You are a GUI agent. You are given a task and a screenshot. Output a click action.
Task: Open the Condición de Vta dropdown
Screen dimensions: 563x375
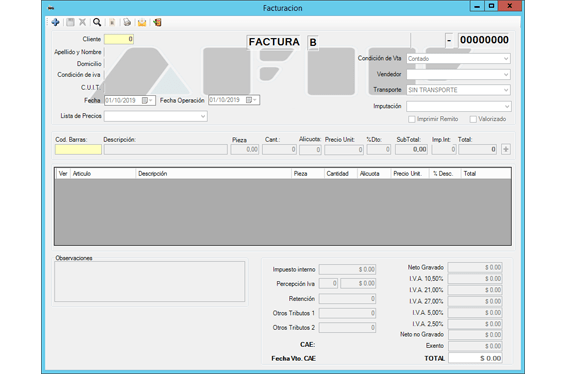pos(506,59)
